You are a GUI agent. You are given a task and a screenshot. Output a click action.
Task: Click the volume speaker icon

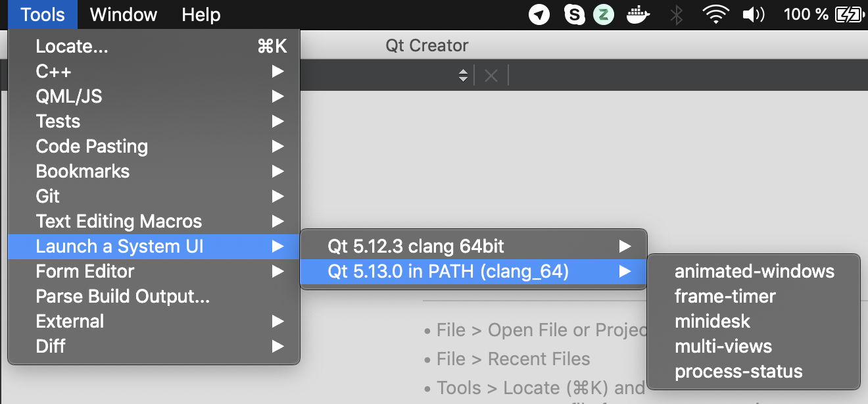[x=754, y=14]
